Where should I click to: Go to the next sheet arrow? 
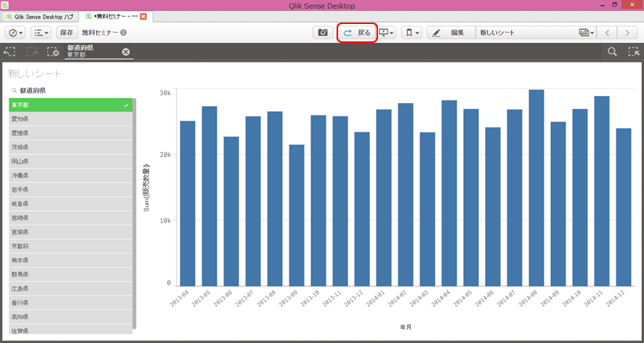(627, 33)
